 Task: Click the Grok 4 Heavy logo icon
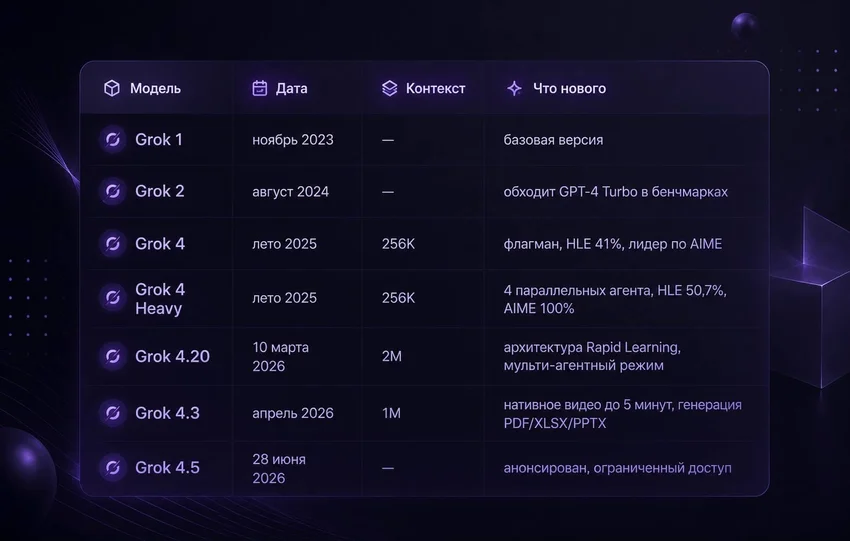[113, 298]
